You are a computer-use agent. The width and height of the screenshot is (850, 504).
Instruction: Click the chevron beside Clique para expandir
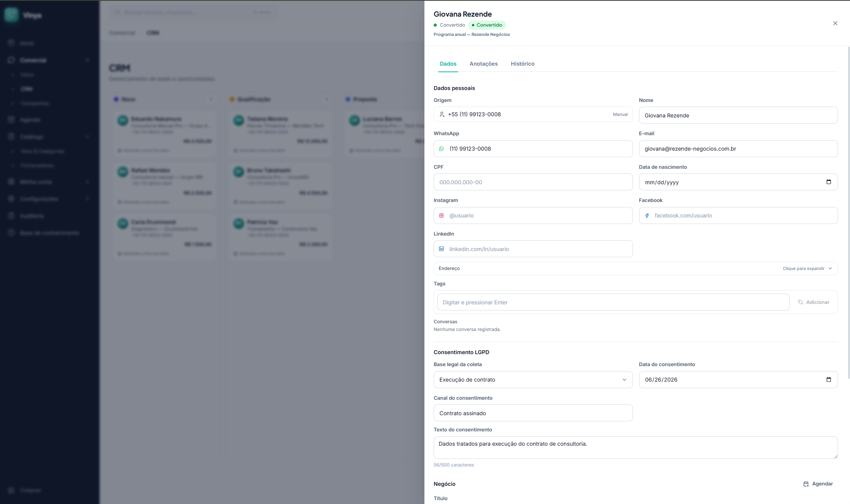830,268
